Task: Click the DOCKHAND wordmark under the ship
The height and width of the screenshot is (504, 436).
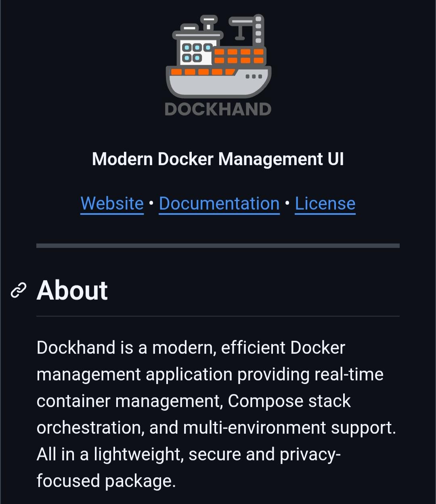Action: (218, 109)
